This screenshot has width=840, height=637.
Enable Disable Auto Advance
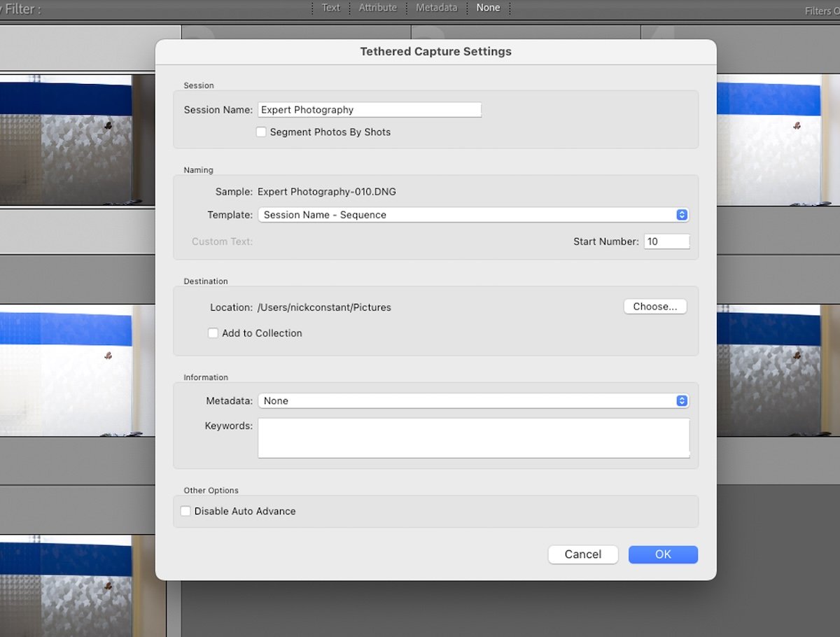tap(185, 511)
